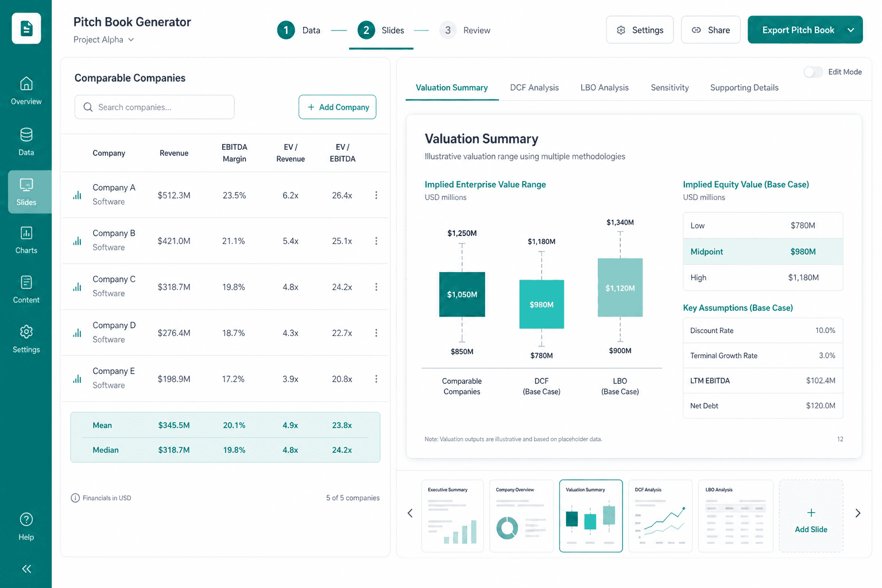Image resolution: width=882 pixels, height=588 pixels.
Task: Open Content from the sidebar
Action: (26, 289)
